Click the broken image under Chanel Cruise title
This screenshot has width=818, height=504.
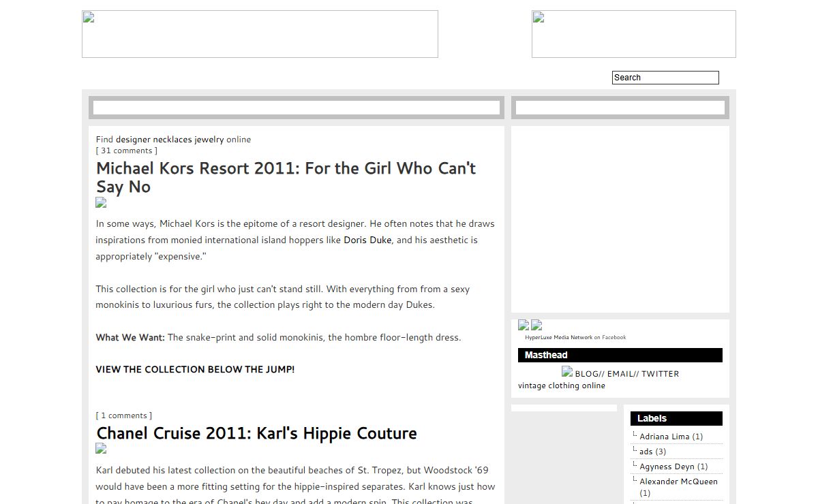(x=101, y=448)
